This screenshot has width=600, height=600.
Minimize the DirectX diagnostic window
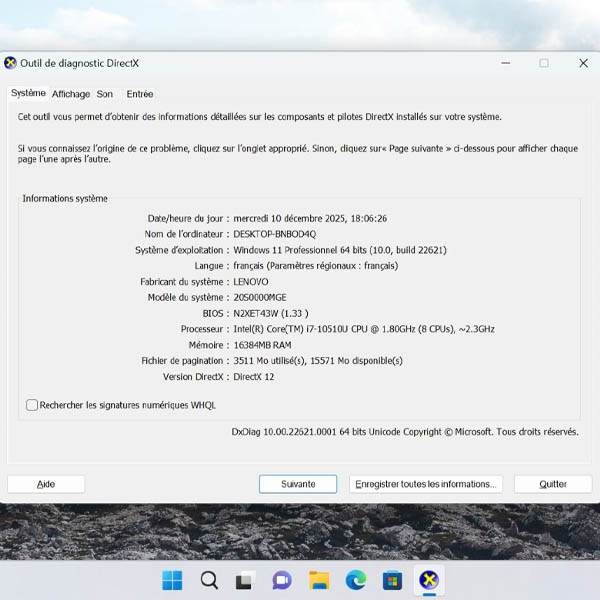click(505, 63)
